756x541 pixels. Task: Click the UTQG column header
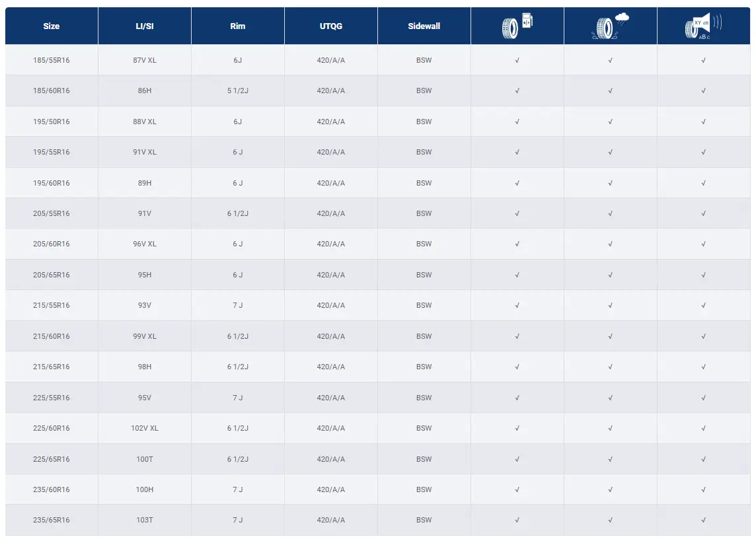[x=330, y=26]
